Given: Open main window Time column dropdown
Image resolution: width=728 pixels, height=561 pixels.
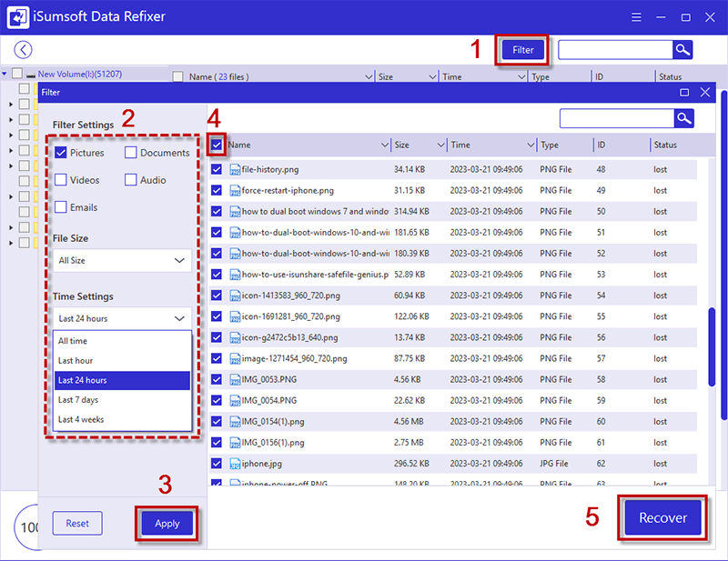Looking at the screenshot, I should click(x=521, y=76).
